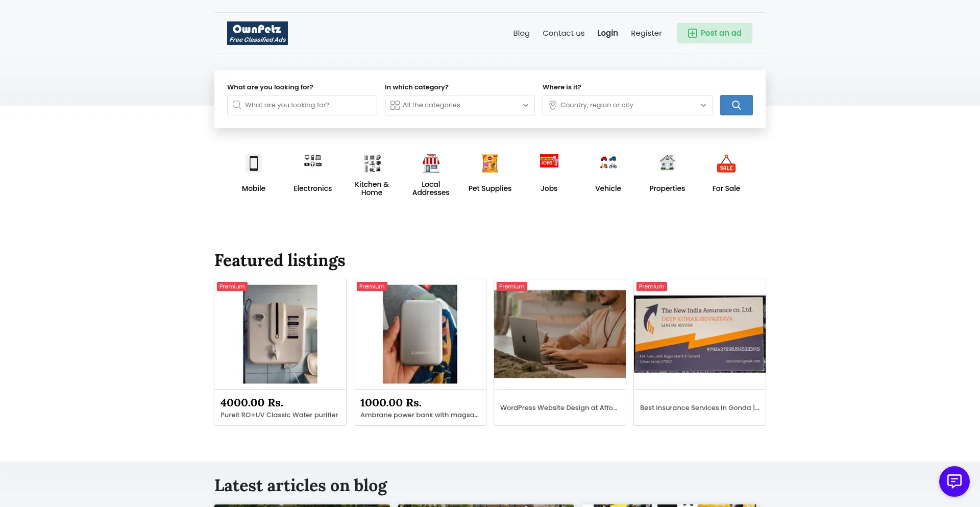Open the chat widget bubble icon
Image resolution: width=980 pixels, height=507 pixels.
[954, 481]
